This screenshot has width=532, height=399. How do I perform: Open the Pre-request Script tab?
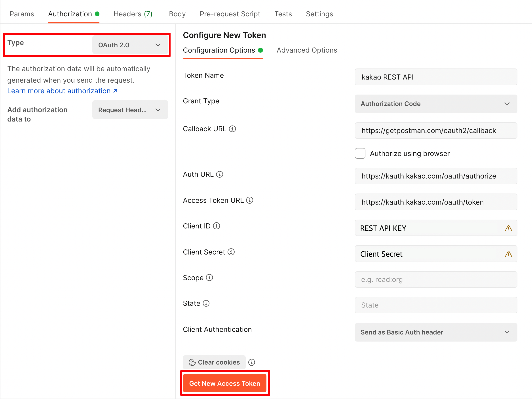[230, 14]
